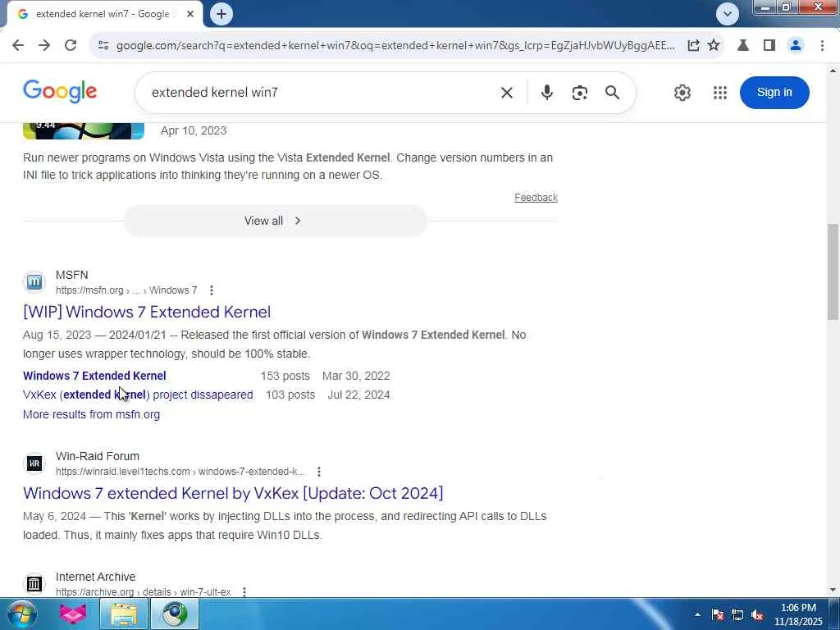Click Internet Archive site name

click(x=95, y=577)
